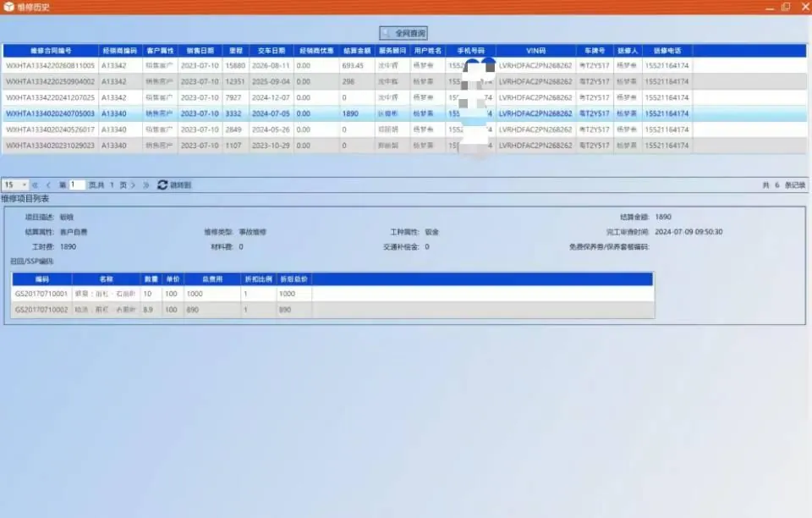Image resolution: width=812 pixels, height=518 pixels.
Task: Click the 折扣比例 header in the items table
Action: [259, 279]
